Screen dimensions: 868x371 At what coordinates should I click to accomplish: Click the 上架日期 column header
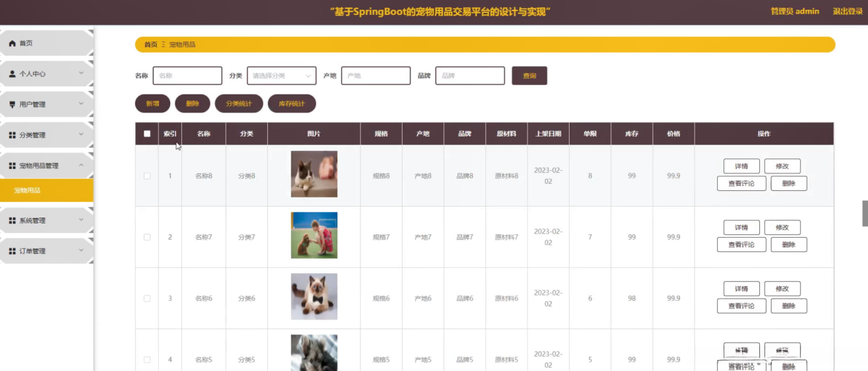[x=548, y=134]
